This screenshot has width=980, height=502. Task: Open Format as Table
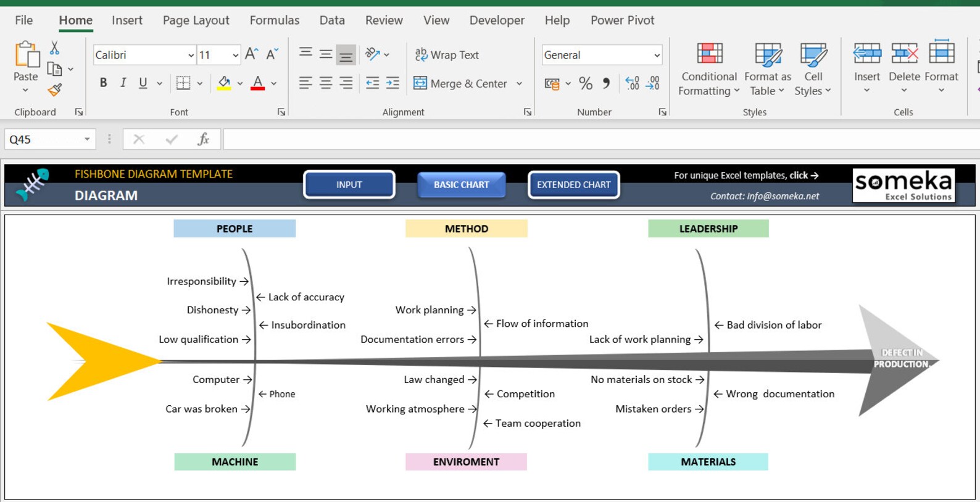point(768,69)
